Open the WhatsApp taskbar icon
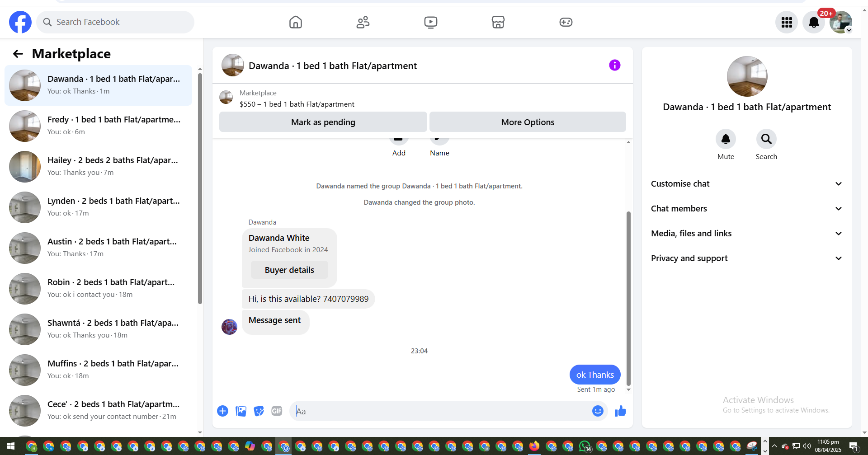 pos(585,446)
